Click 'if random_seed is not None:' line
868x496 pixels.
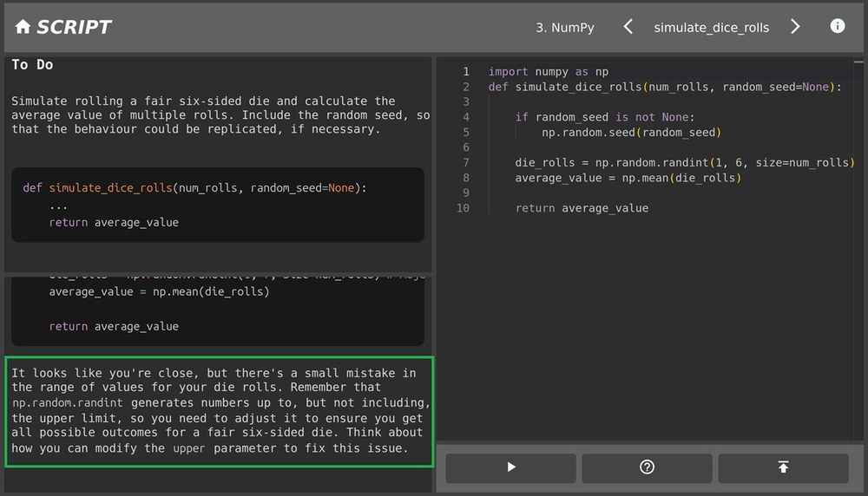pos(604,117)
